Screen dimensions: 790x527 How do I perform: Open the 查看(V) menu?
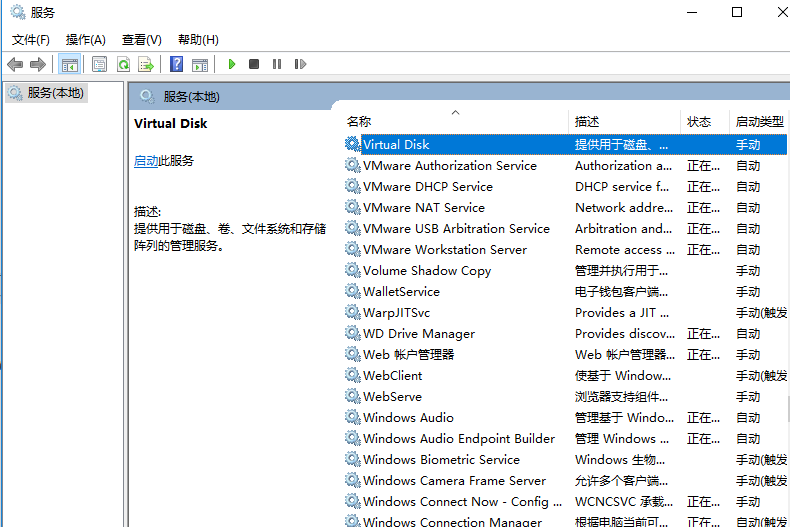142,40
